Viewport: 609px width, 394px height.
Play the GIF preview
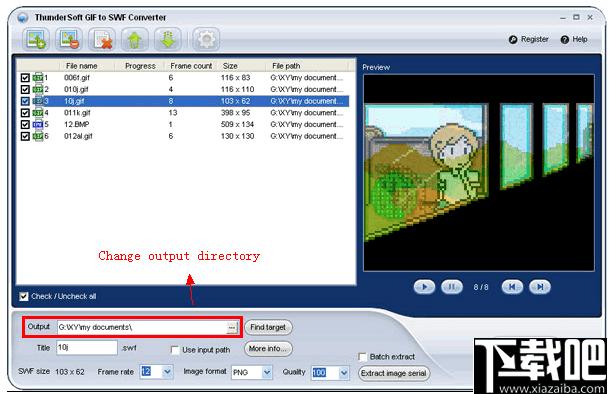click(x=424, y=287)
